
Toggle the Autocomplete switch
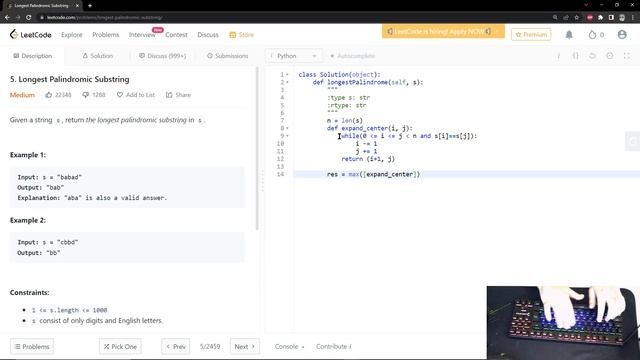(352, 56)
